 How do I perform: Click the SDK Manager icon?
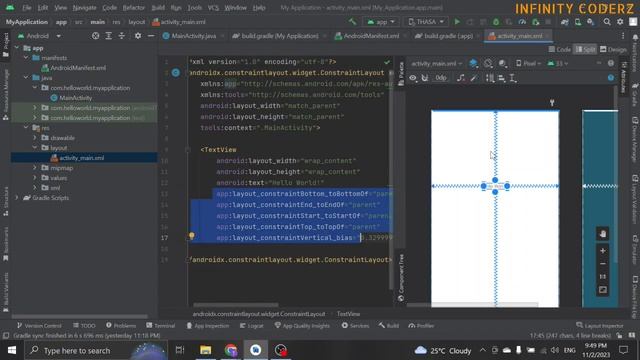pos(591,22)
